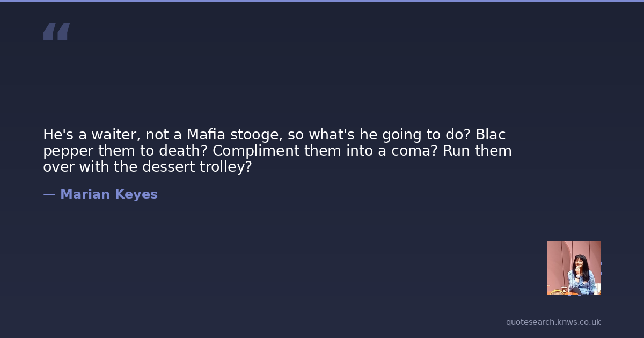Click the word "Run" in the quote

[456, 151]
